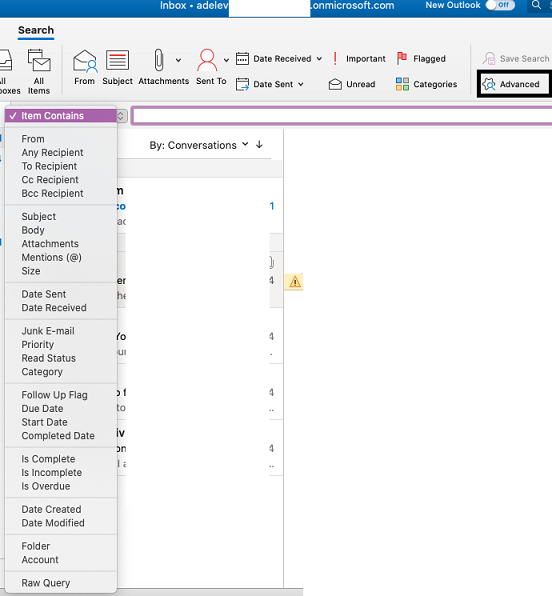This screenshot has height=596, width=552.
Task: Click the From envelope icon
Action: pos(85,60)
